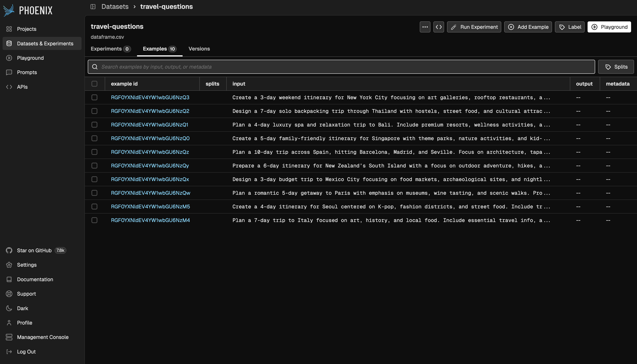The image size is (637, 364).
Task: Check the row checkbox for the Seoul itinerary example
Action: pyautogui.click(x=94, y=207)
